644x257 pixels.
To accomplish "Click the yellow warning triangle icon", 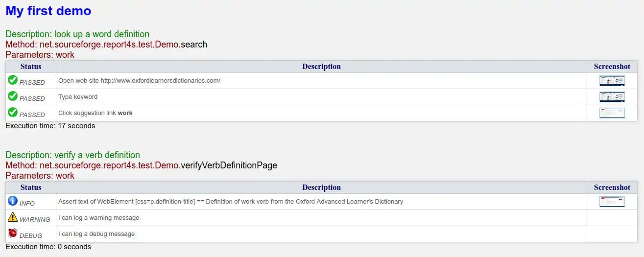I will pyautogui.click(x=13, y=217).
